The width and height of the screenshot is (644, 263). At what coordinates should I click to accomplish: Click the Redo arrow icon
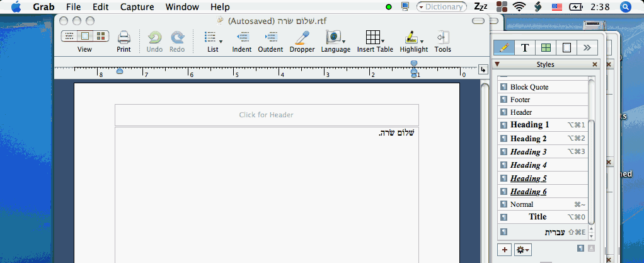click(178, 37)
